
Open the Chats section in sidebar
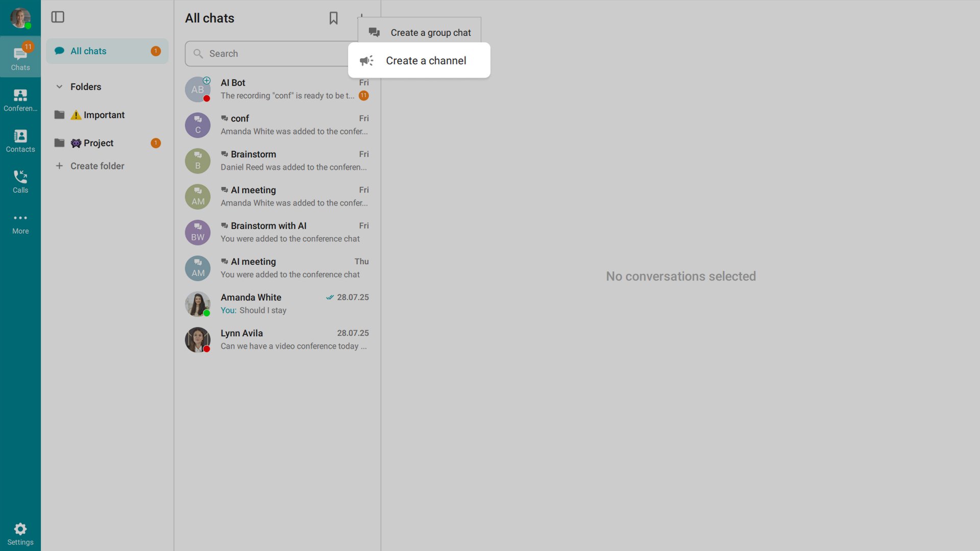pyautogui.click(x=20, y=57)
